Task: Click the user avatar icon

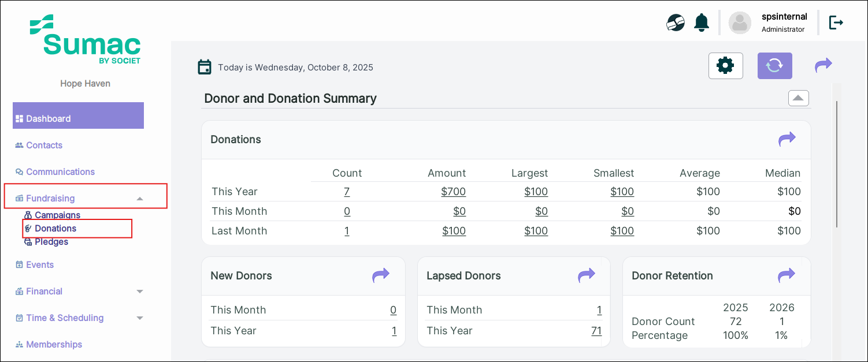Action: click(x=740, y=23)
